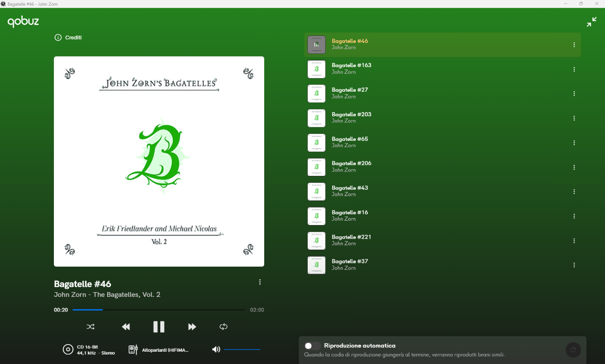Select Bagatelle #206 in the queue

(x=351, y=163)
